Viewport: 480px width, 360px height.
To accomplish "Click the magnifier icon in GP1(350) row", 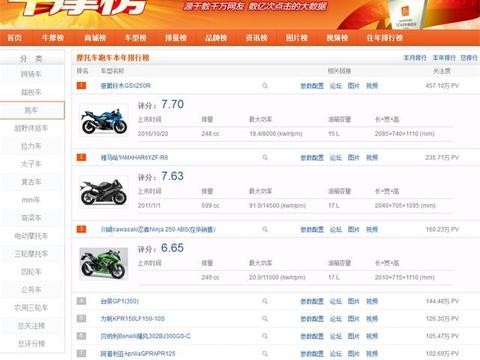I will [265, 301].
